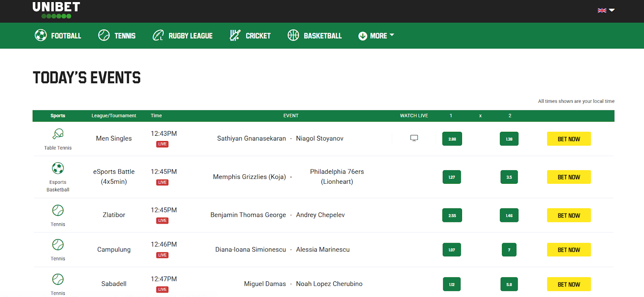Click the League/Tournament column header
This screenshot has height=297, width=644.
tap(114, 116)
